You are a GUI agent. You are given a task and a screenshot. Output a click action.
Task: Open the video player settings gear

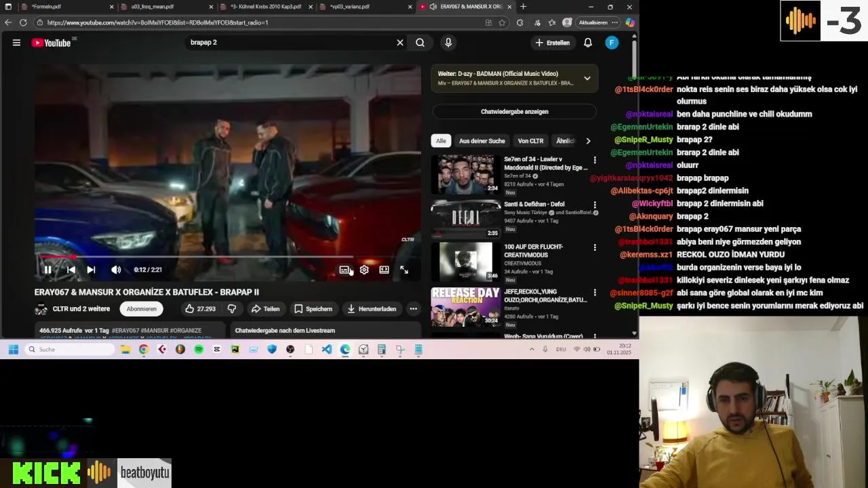pos(364,270)
